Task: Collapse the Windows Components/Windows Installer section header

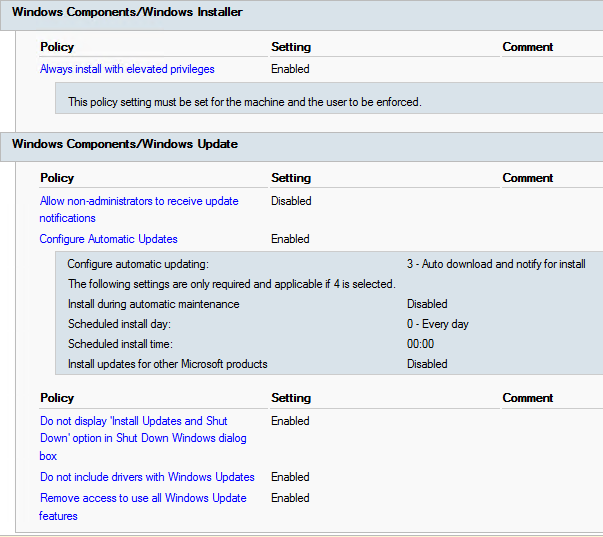Action: [302, 15]
